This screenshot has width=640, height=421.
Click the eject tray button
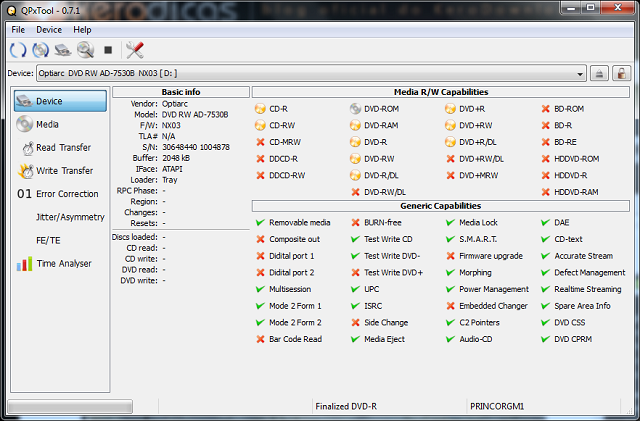point(599,74)
